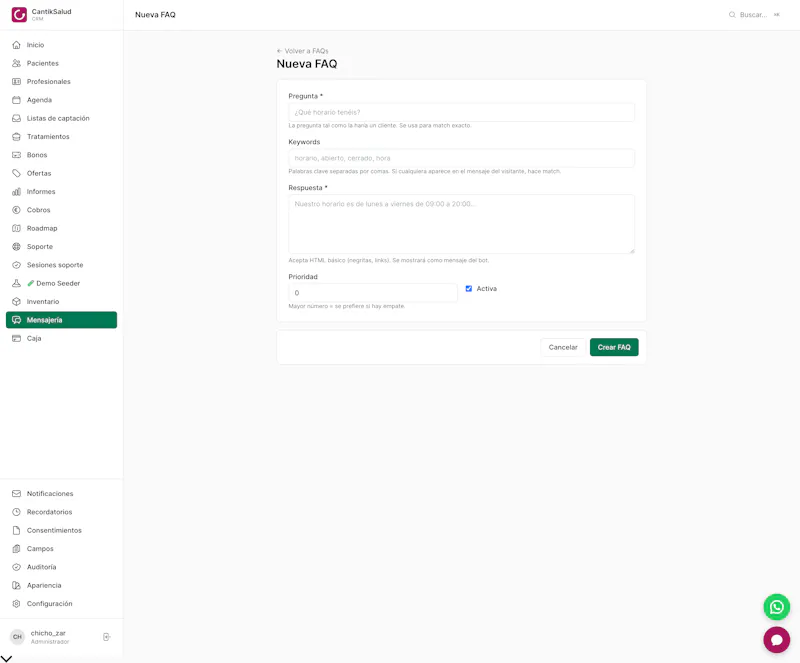This screenshot has width=800, height=663.
Task: Navigate to Configuración menu label
Action: (49, 604)
